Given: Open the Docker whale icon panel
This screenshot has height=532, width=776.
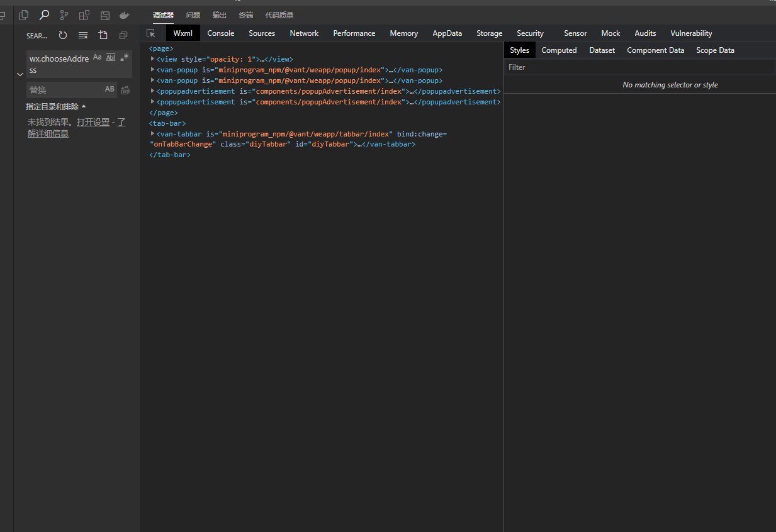Looking at the screenshot, I should (125, 15).
